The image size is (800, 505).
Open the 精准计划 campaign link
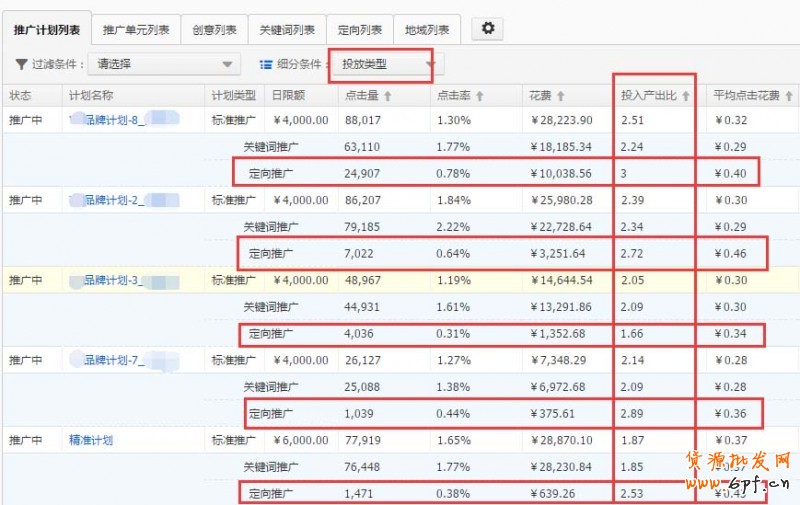pos(91,440)
